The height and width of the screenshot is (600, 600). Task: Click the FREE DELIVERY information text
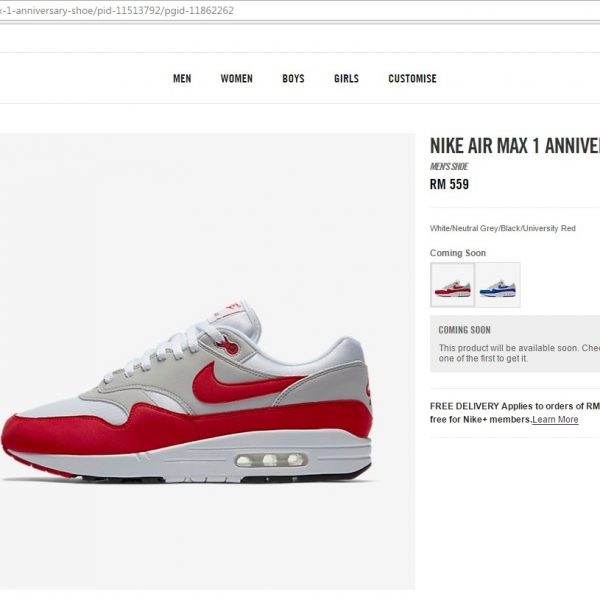[x=515, y=413]
